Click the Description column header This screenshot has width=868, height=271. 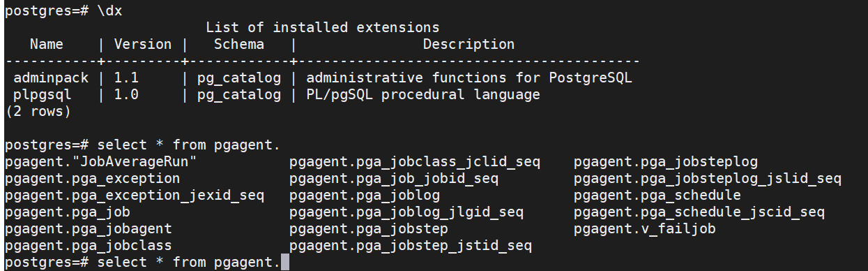469,44
